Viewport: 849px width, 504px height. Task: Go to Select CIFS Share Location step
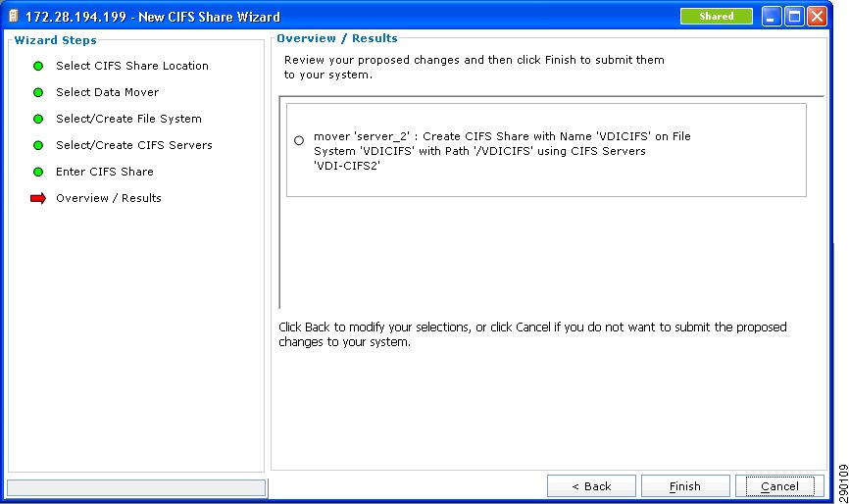point(132,66)
